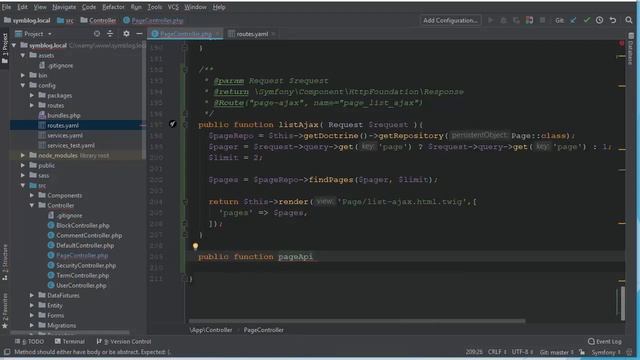The height and width of the screenshot is (360, 640).
Task: Toggle the Structure tool window side tab
Action: click(5, 262)
